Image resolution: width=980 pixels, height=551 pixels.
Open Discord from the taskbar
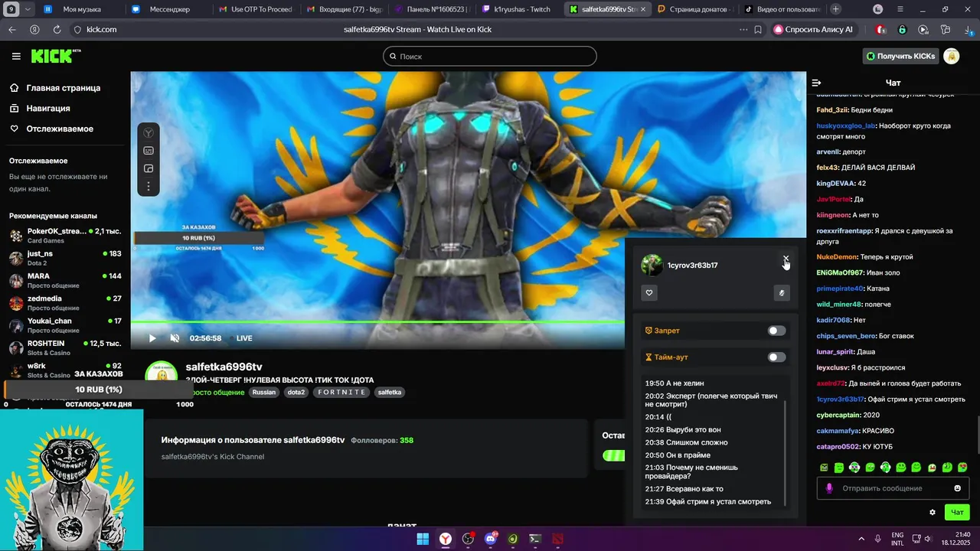[x=491, y=539]
